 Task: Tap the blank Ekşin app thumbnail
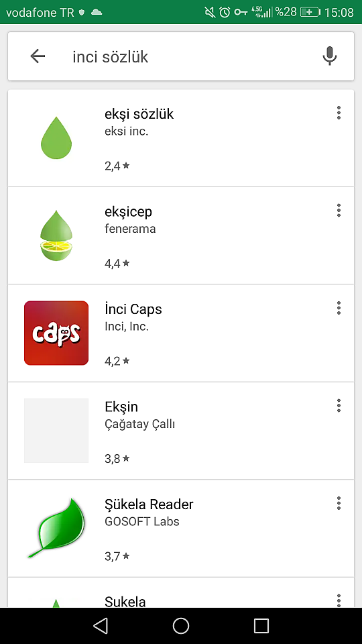(56, 431)
